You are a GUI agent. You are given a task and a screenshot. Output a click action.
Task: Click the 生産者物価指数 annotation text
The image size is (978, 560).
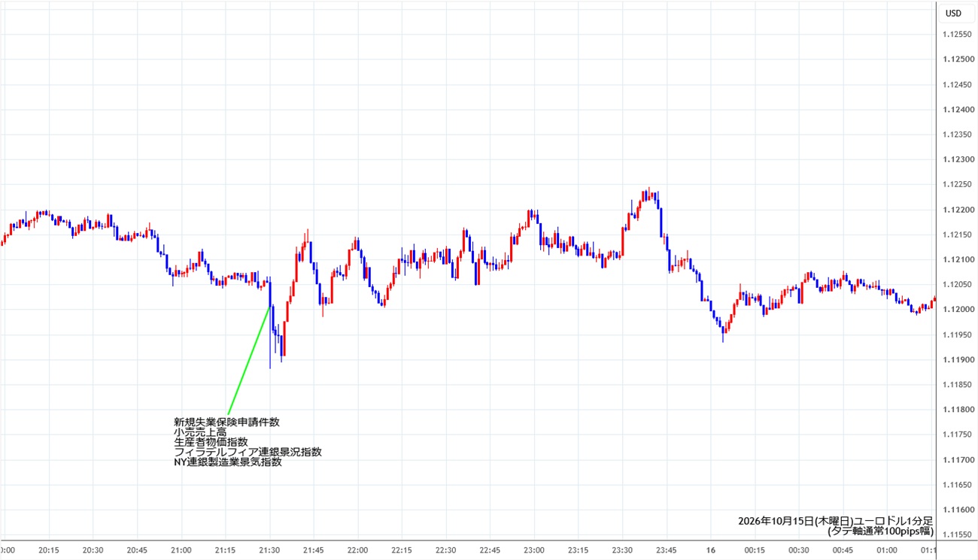coord(211,442)
